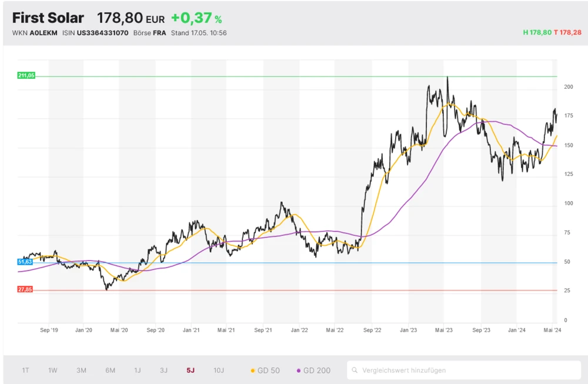
Task: Switch to the 6M time range
Action: pyautogui.click(x=110, y=370)
